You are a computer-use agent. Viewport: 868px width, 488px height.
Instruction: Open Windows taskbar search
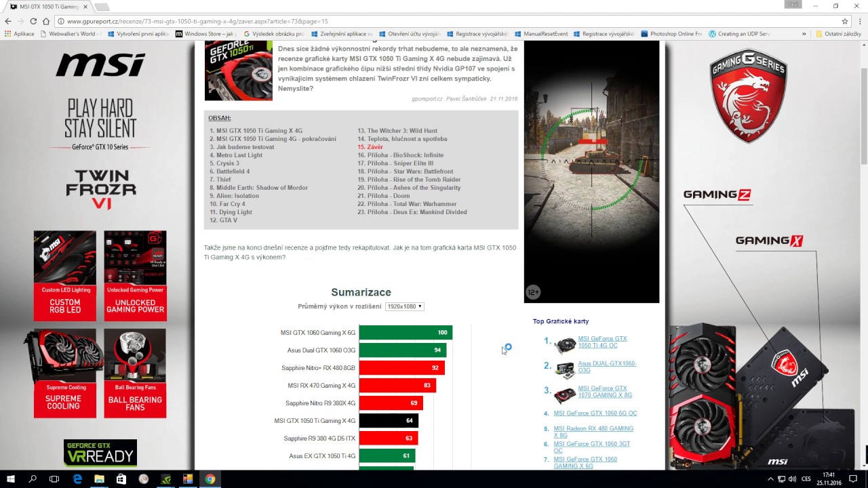(33, 479)
